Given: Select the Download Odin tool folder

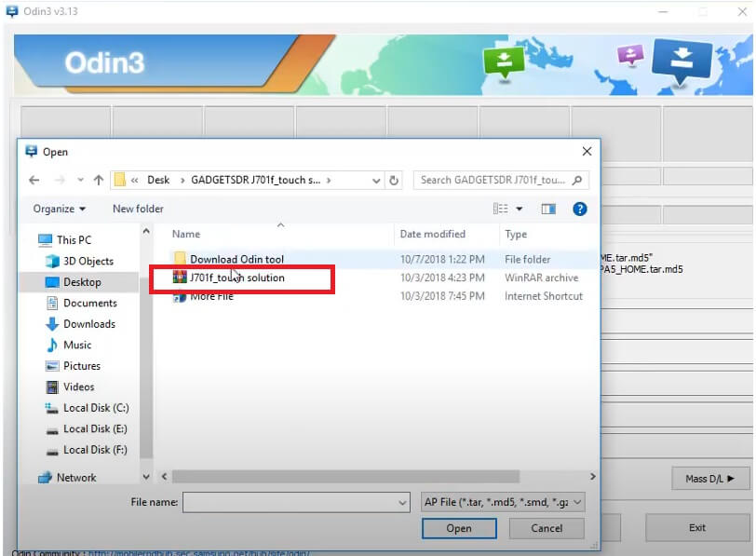Looking at the screenshot, I should 236,260.
